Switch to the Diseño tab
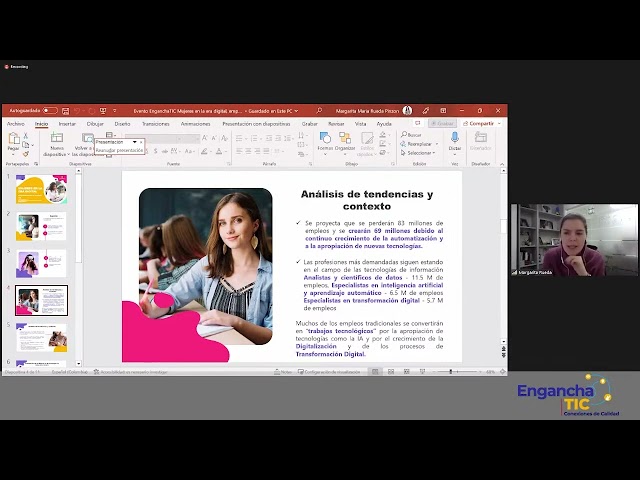This screenshot has width=640, height=480. point(122,124)
